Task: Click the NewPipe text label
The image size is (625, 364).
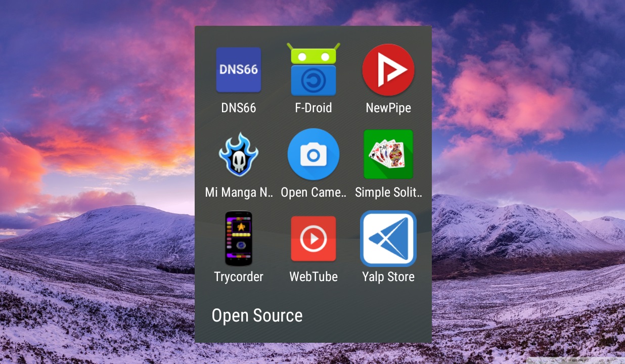Action: click(388, 108)
